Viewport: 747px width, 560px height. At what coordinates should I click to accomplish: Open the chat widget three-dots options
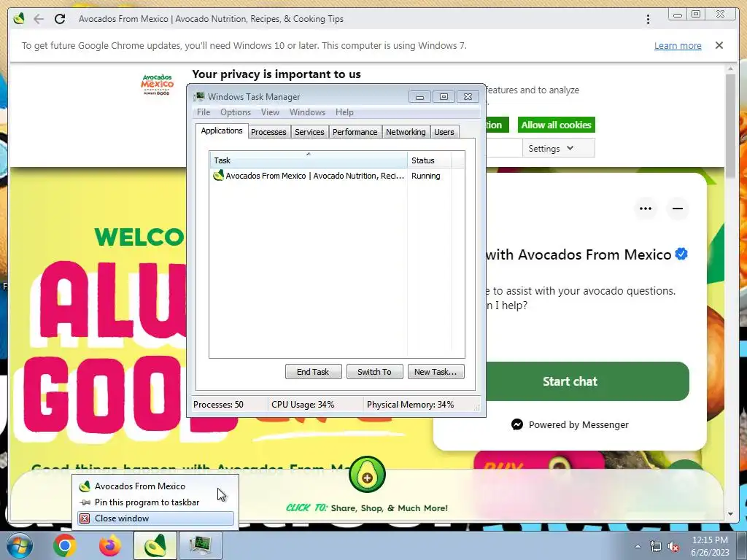[x=646, y=209]
